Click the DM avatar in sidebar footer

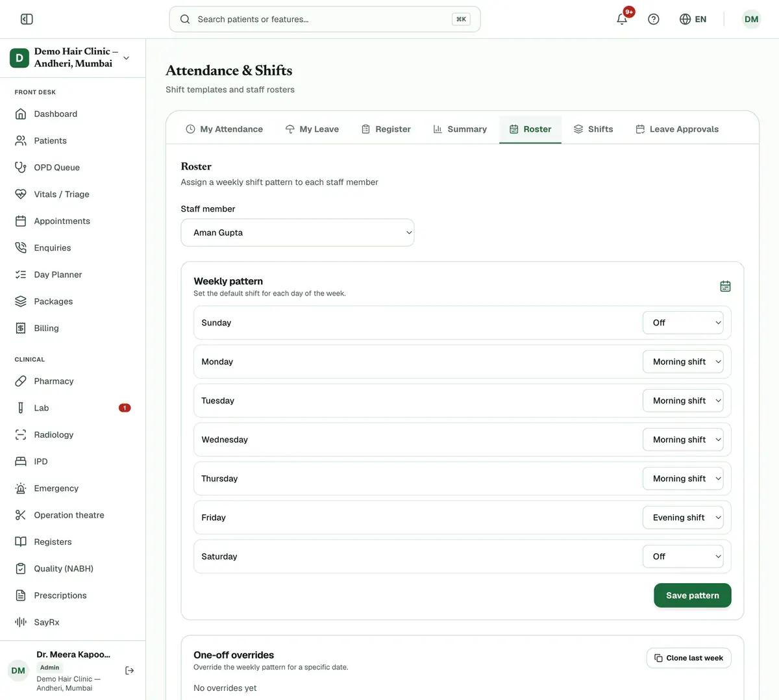tap(18, 671)
